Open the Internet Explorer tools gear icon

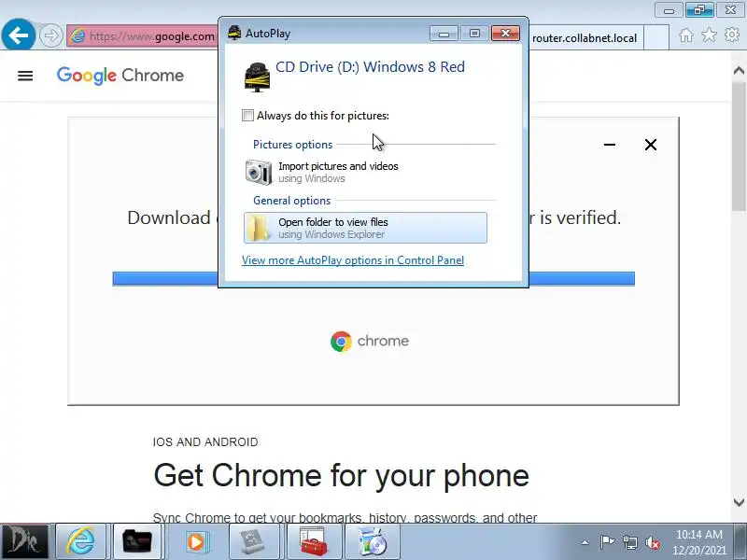click(x=732, y=35)
